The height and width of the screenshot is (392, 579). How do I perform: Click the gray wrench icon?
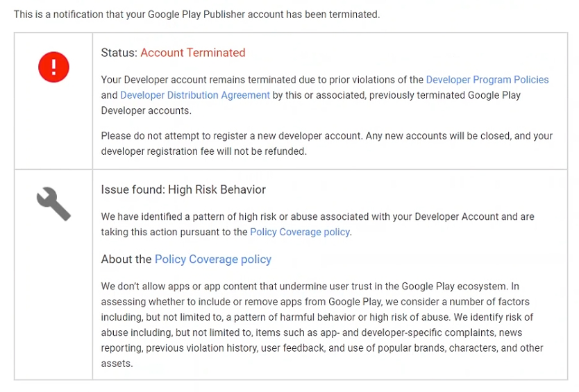click(x=53, y=204)
